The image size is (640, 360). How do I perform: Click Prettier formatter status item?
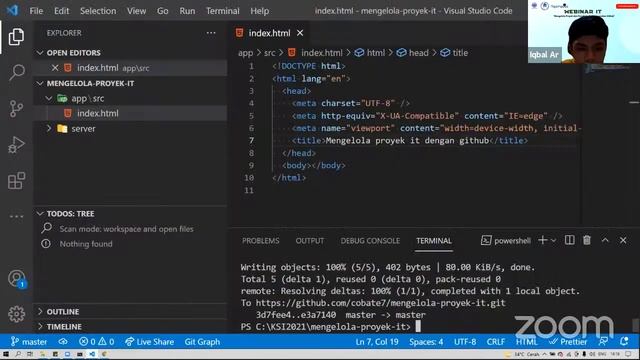coord(568,342)
